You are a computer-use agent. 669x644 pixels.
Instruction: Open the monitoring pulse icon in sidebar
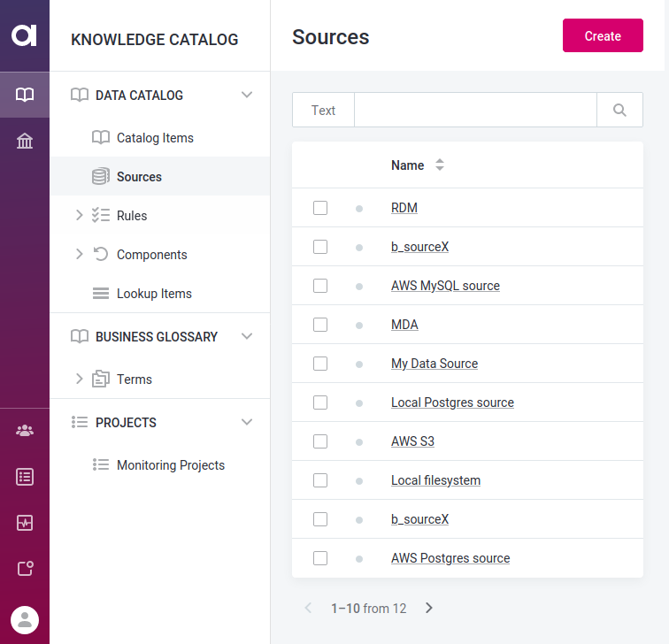(x=25, y=523)
